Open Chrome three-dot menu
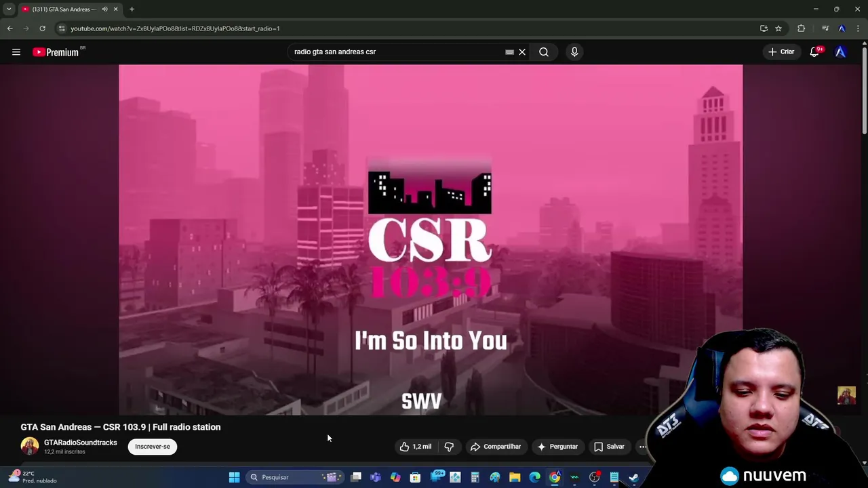868x488 pixels. point(858,28)
